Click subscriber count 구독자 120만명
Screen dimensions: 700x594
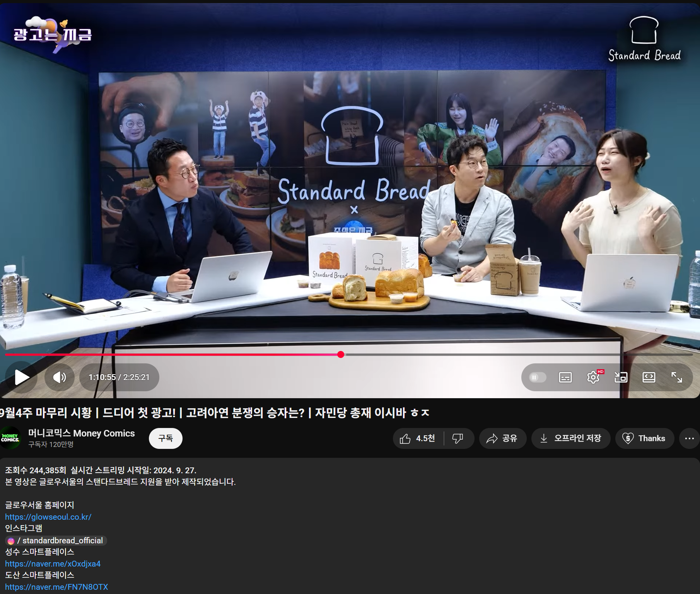[51, 445]
